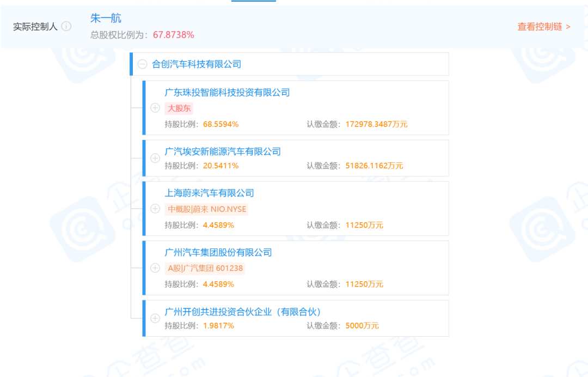Open 广州开创共进投资合伙企业（有限合伙） page
The width and height of the screenshot is (588, 377).
click(x=243, y=312)
